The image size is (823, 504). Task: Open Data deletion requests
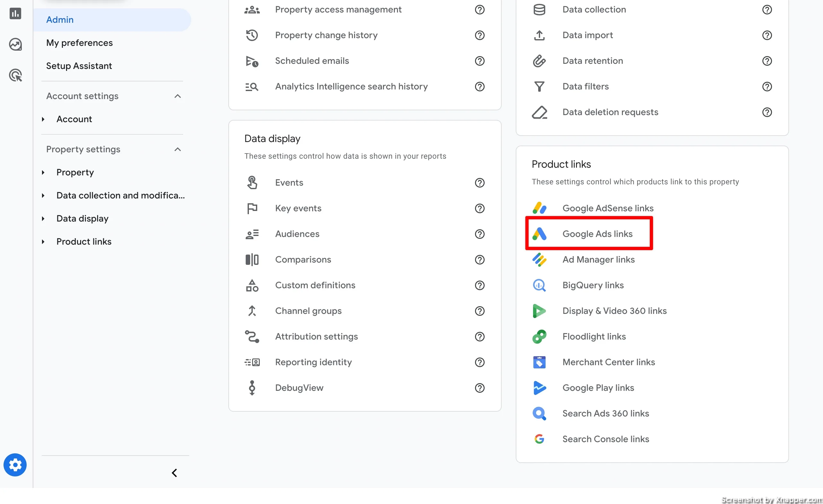click(x=610, y=113)
